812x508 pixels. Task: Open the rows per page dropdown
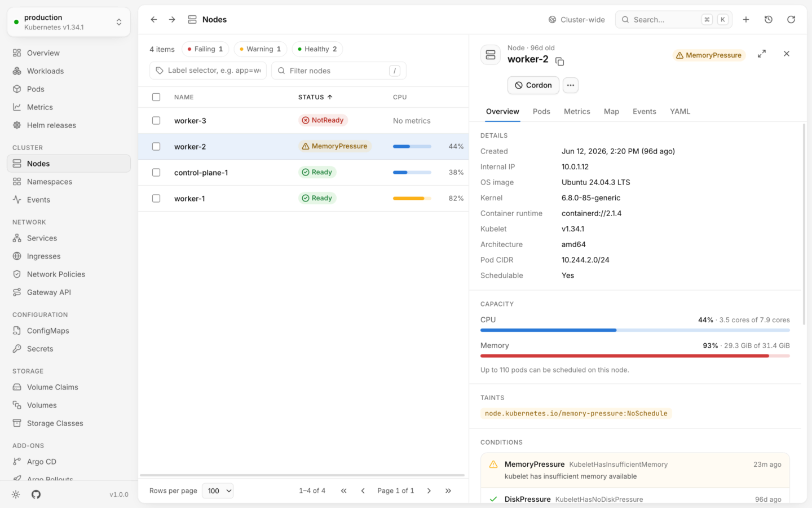point(218,491)
